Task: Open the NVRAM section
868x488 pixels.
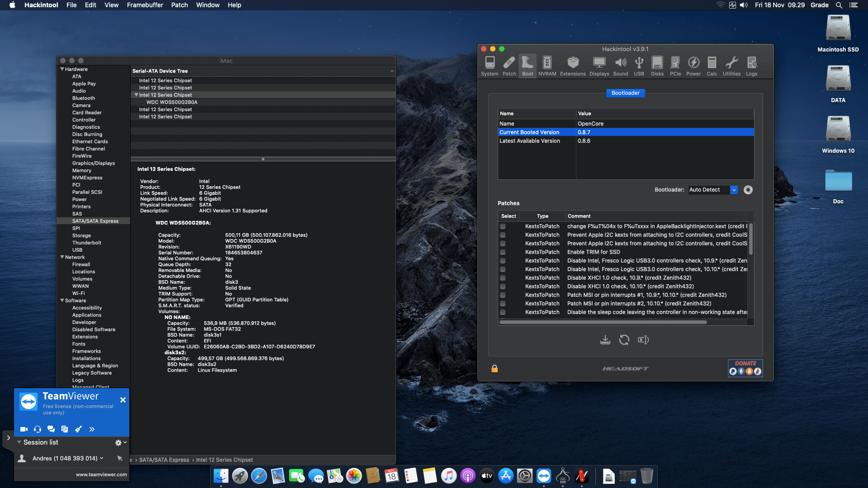Action: [x=547, y=66]
